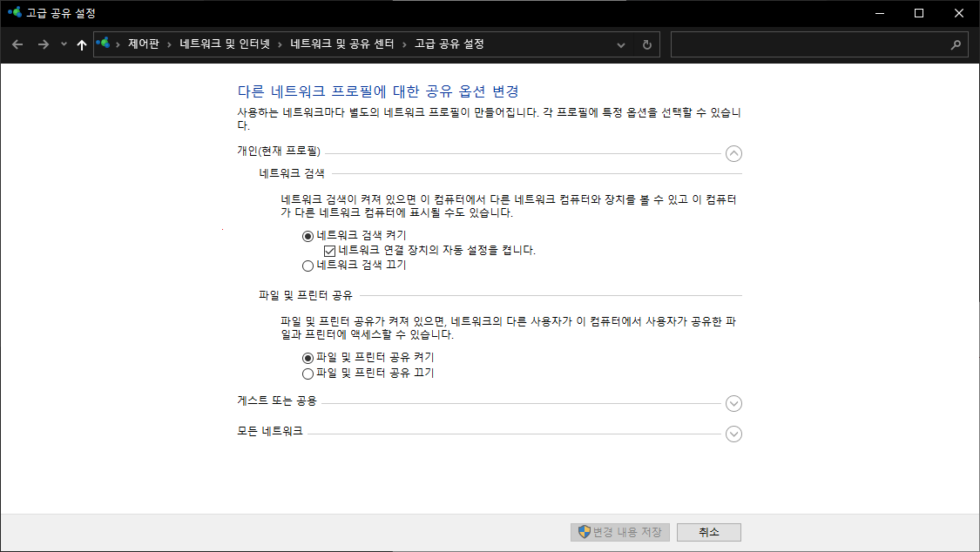Click the network icon in address bar
This screenshot has height=552, width=980.
point(103,44)
